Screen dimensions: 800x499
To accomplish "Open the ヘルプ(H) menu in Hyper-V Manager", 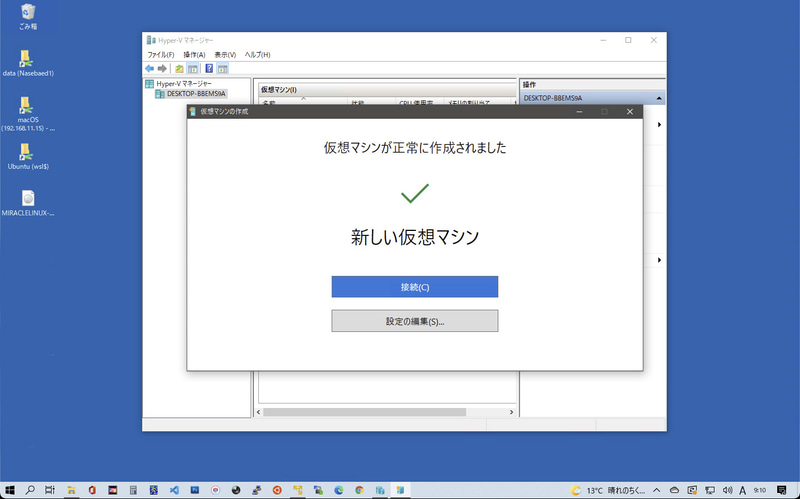I will click(x=258, y=55).
